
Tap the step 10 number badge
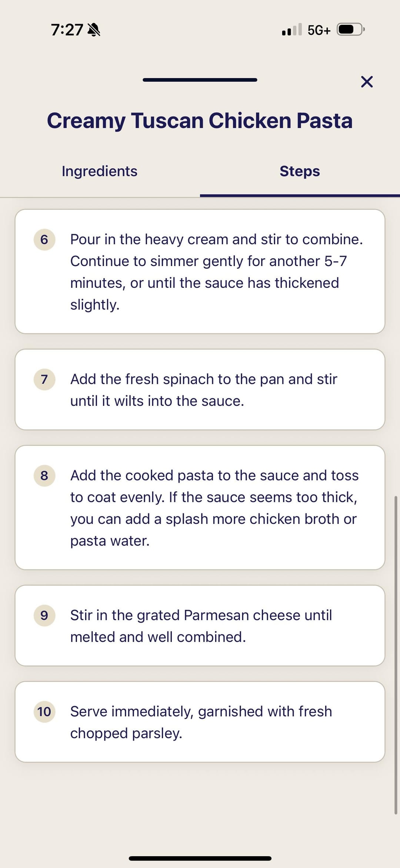point(44,711)
